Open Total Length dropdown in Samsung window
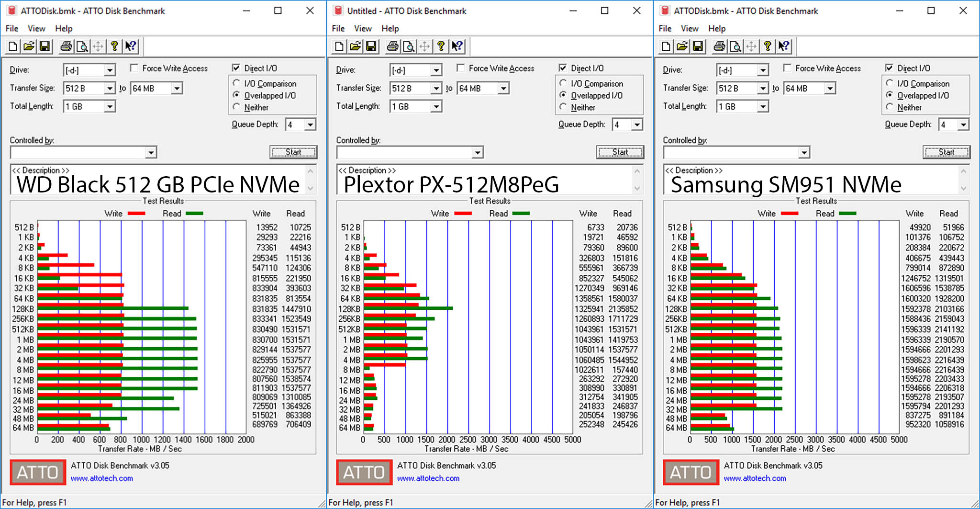Screen dimensions: 980x509 coord(763,107)
